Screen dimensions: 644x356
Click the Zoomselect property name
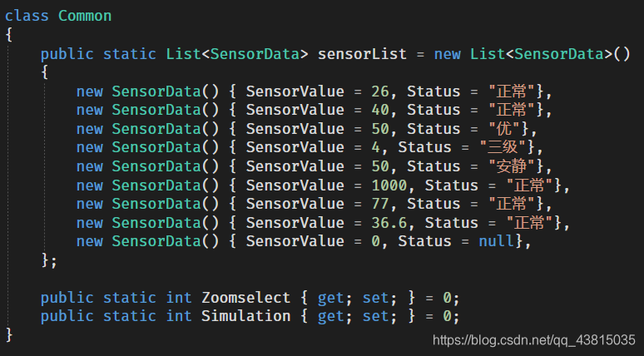(x=245, y=298)
